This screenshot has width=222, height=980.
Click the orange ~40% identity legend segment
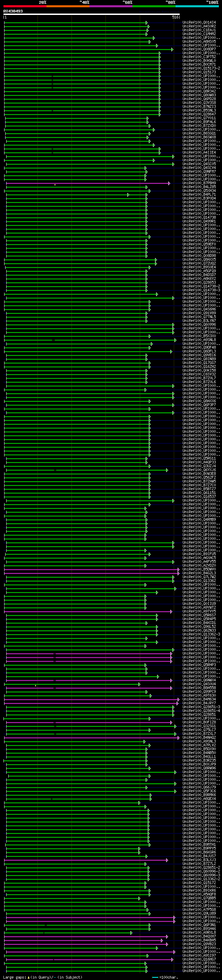coord(68,6)
